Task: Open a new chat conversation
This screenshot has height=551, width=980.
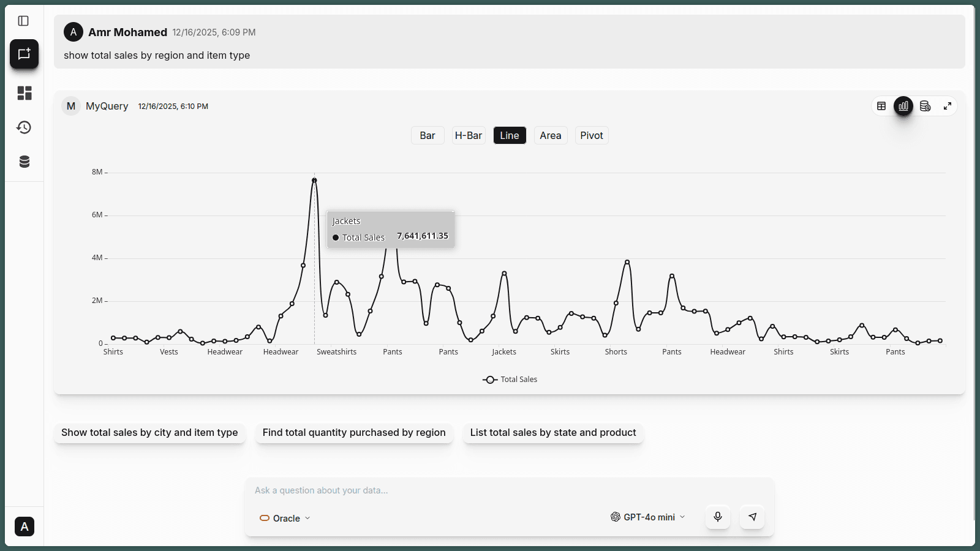Action: (x=24, y=54)
